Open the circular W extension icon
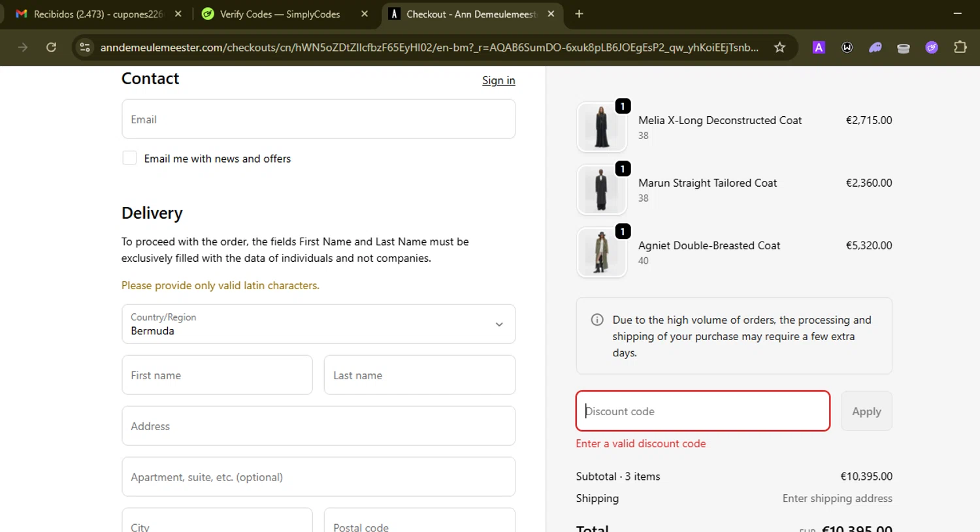Screen dimensions: 980x532 (x=847, y=47)
